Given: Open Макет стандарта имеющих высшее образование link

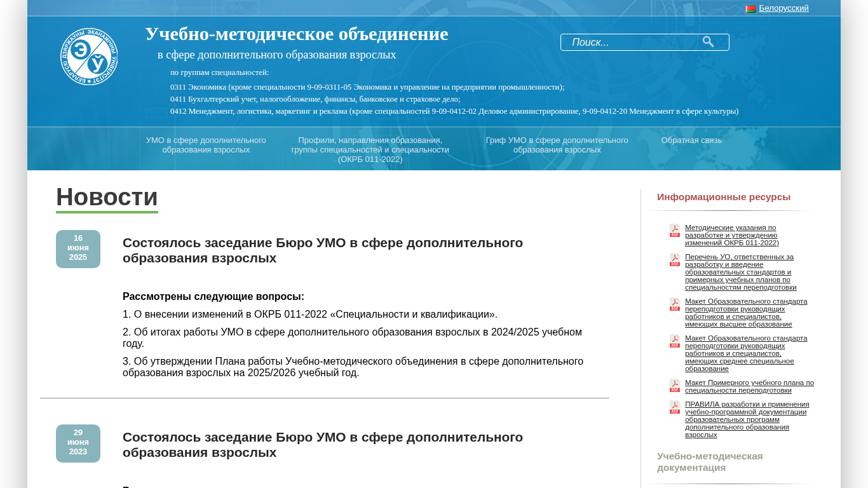Looking at the screenshot, I should tap(746, 313).
